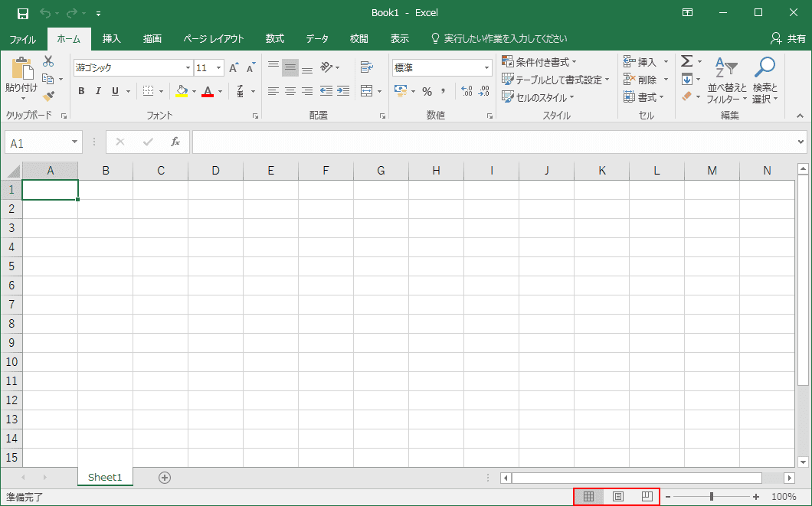This screenshot has height=506, width=812.
Task: Click the Format Painter brush icon
Action: click(x=49, y=96)
